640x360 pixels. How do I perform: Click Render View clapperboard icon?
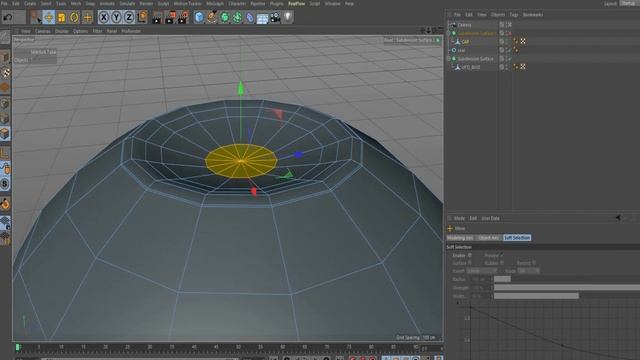[157, 18]
